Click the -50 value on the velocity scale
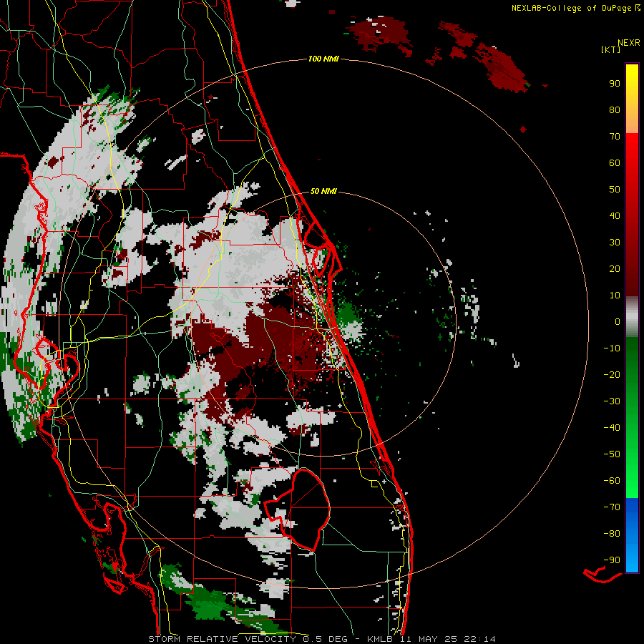This screenshot has width=644, height=644. pos(612,454)
